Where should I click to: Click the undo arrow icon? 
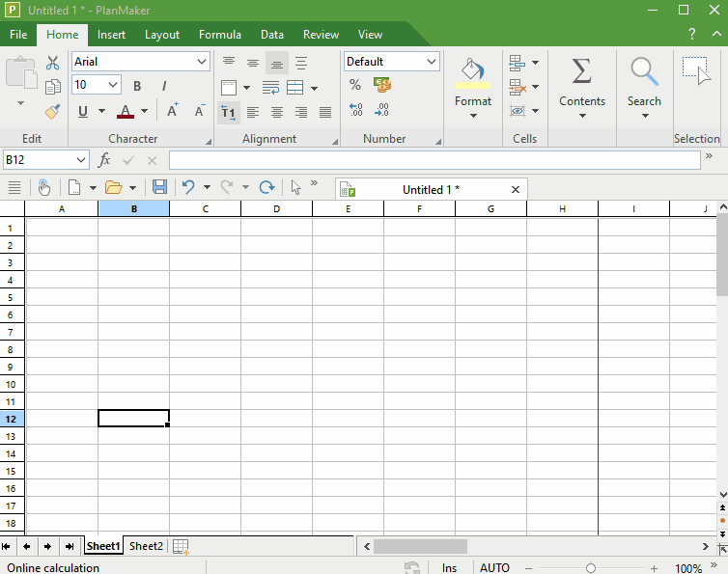coord(188,187)
